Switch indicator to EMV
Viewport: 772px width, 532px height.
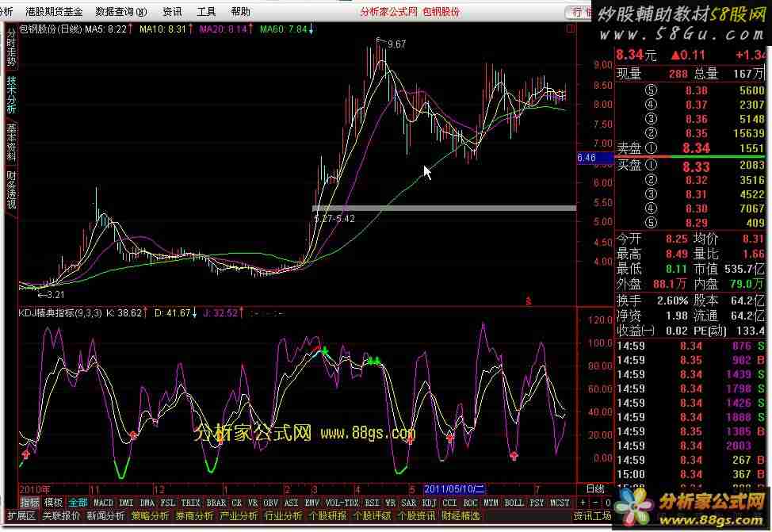point(312,503)
